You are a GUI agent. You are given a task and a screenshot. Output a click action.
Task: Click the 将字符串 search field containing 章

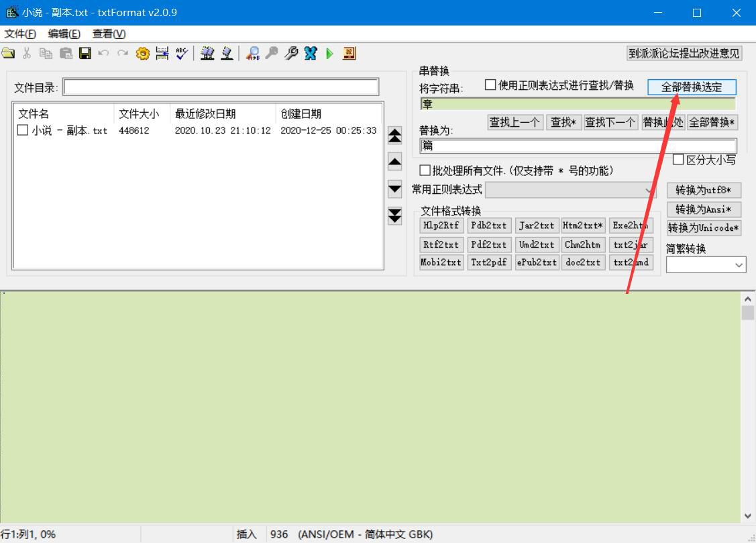578,103
